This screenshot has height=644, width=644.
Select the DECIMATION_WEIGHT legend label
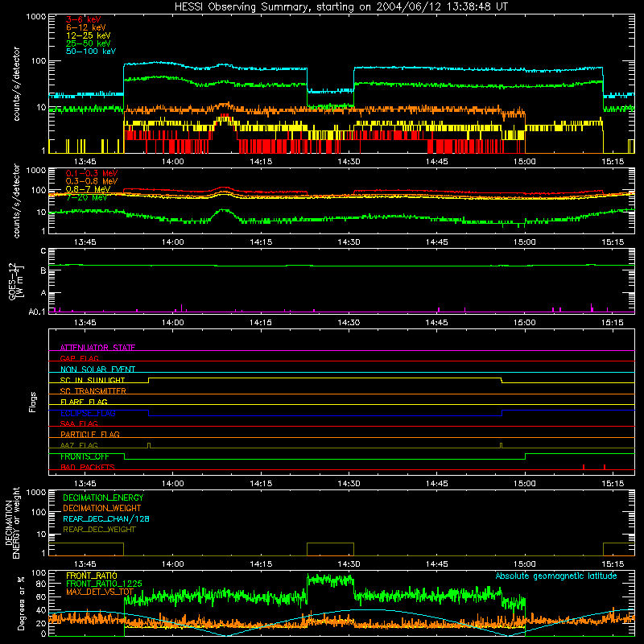pos(102,508)
